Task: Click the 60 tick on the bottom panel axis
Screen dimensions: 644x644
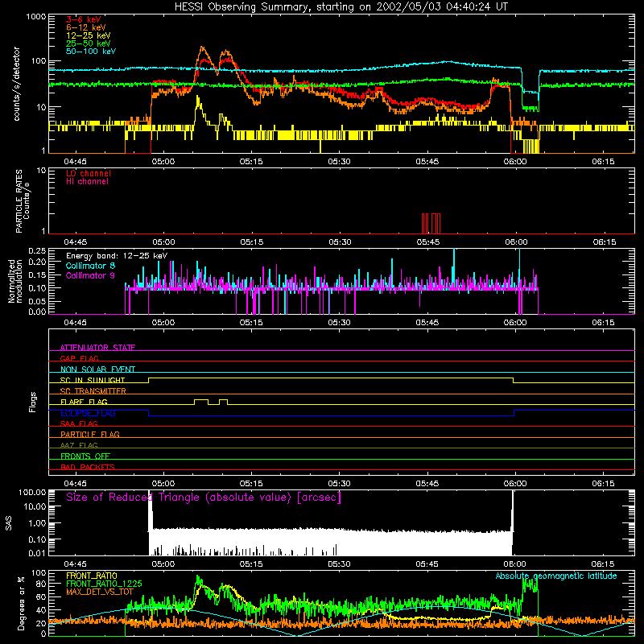Action: [x=42, y=597]
